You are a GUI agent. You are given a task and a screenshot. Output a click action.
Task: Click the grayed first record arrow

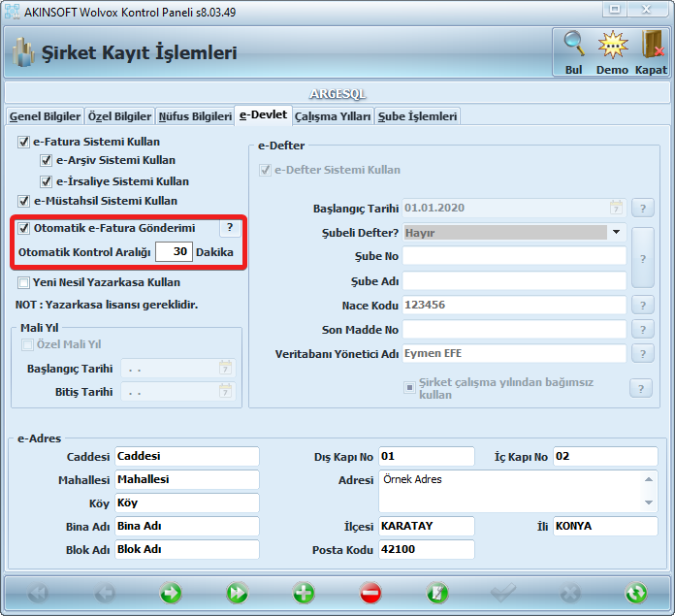[x=39, y=593]
